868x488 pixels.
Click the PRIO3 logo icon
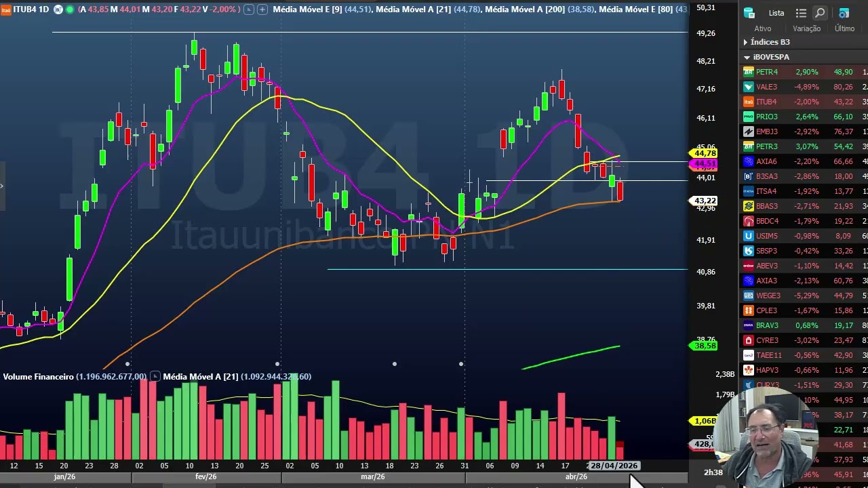pyautogui.click(x=749, y=117)
